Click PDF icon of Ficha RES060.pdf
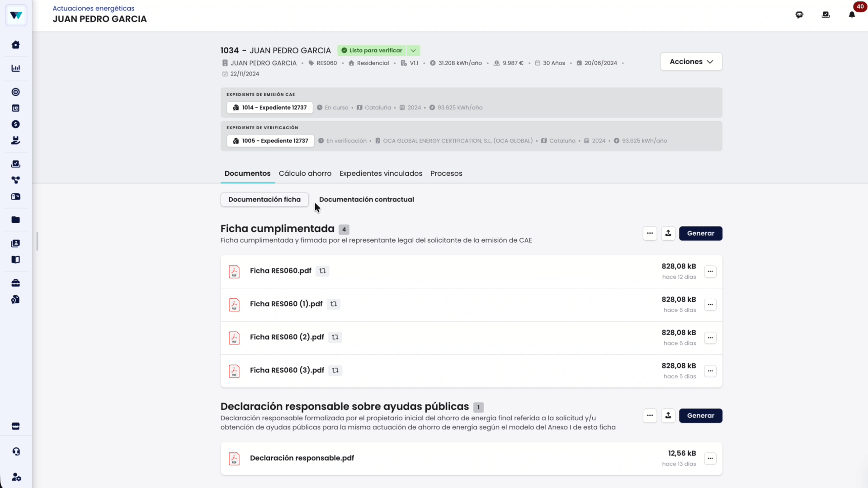This screenshot has width=868, height=488. tap(234, 272)
